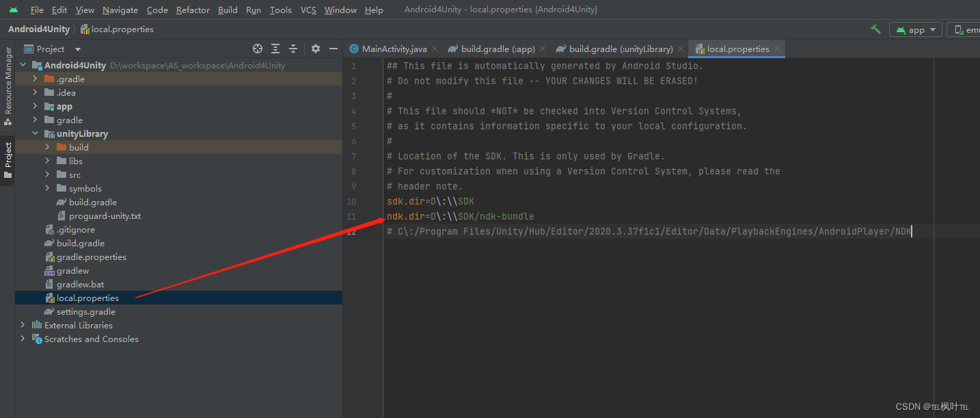Expand the app module arrow
Viewport: 980px width, 418px height.
pos(35,106)
